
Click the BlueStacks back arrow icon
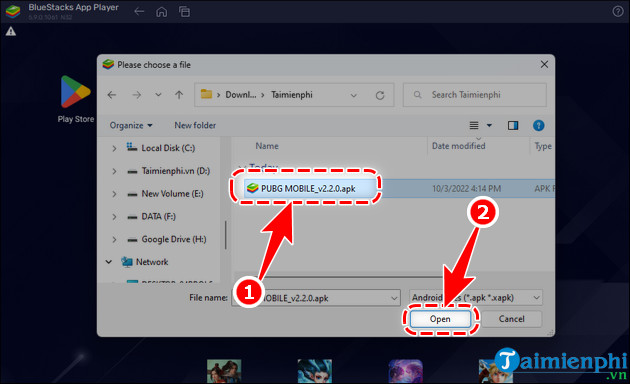(x=139, y=12)
